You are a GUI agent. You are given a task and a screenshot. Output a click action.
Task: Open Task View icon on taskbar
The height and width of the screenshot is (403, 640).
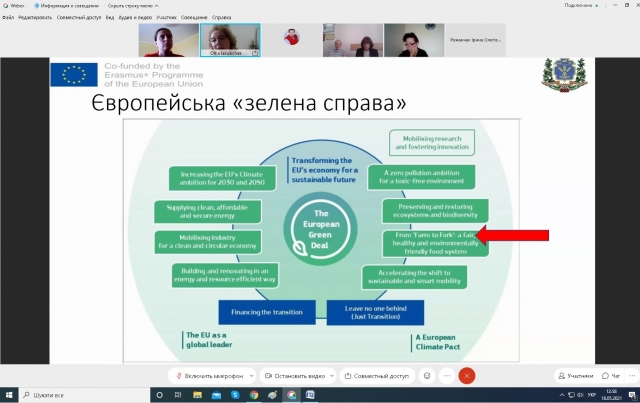click(x=178, y=395)
